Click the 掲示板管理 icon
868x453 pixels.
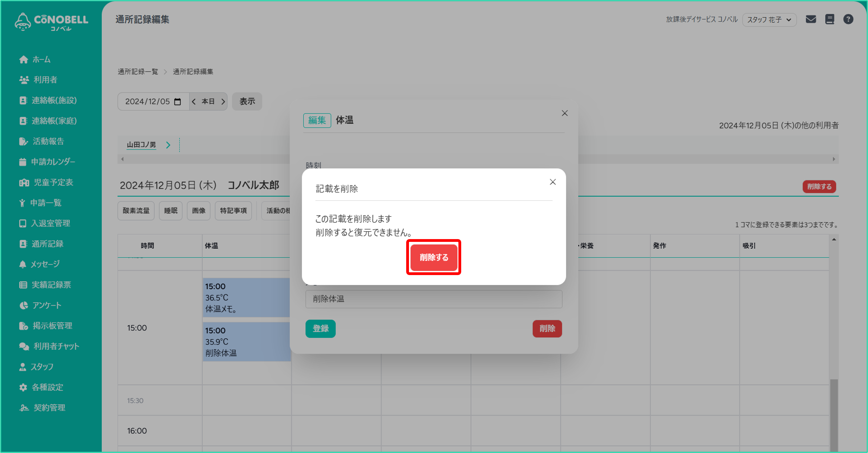[24, 325]
